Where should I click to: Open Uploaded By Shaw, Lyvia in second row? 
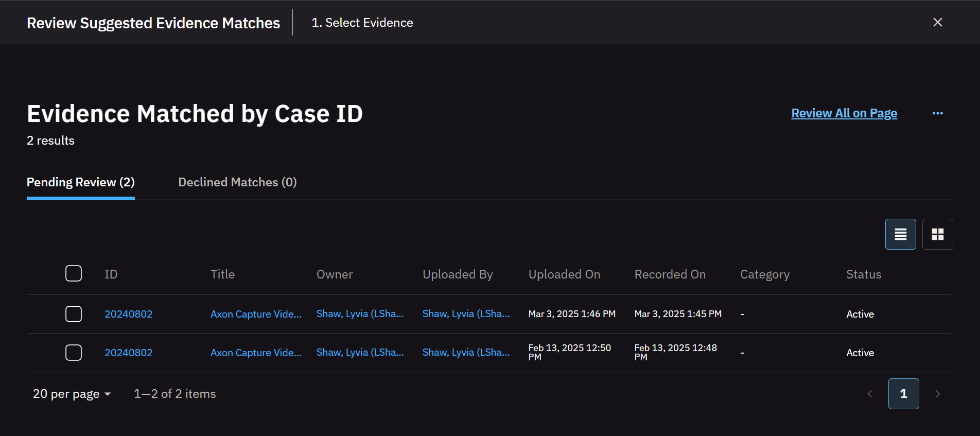coord(466,353)
